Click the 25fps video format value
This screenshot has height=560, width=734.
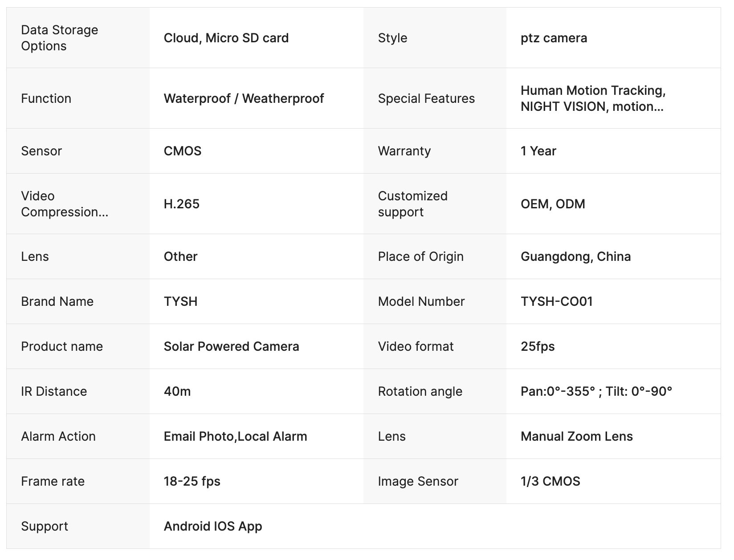click(538, 346)
